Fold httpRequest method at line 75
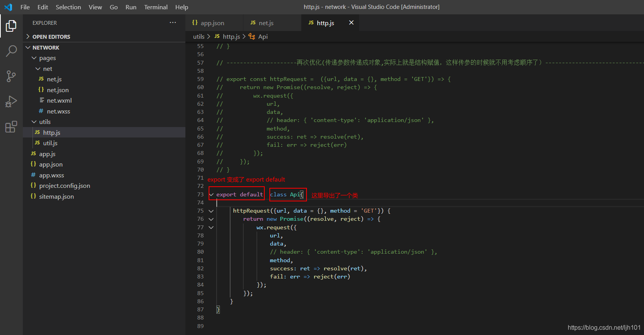 coord(211,211)
